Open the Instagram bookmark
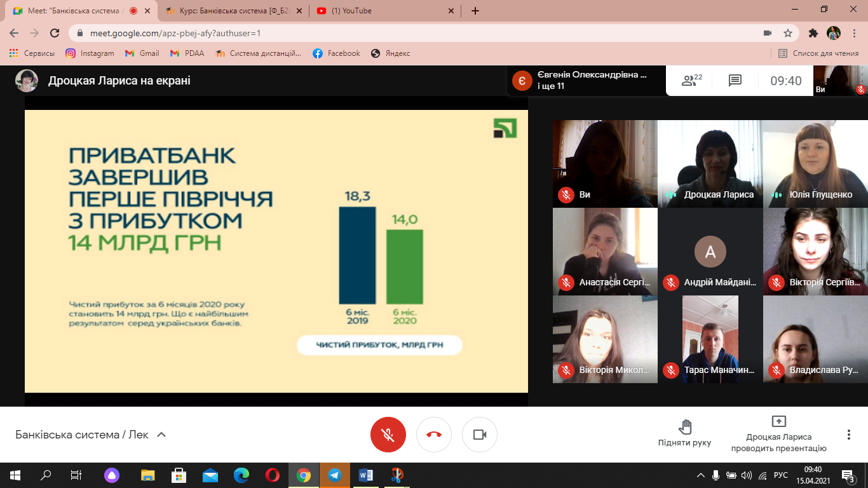 coord(90,53)
